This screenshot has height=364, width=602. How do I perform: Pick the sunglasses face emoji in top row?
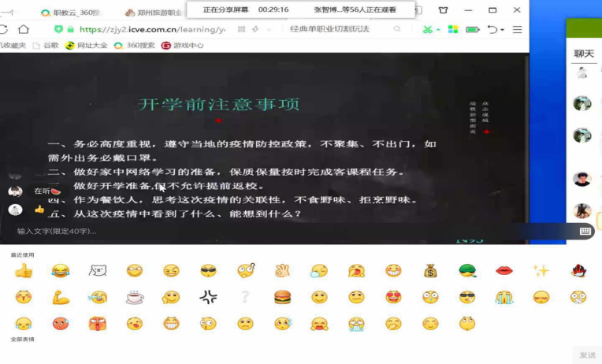pyautogui.click(x=208, y=271)
